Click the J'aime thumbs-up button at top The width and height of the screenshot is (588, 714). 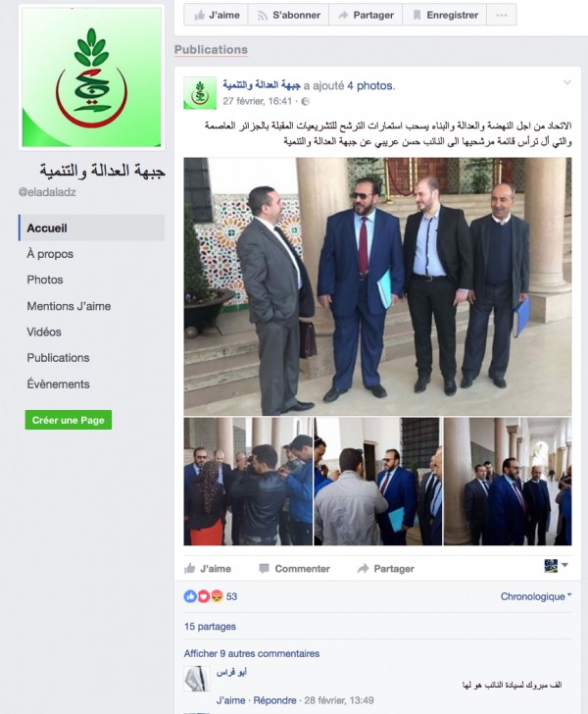coord(217,15)
